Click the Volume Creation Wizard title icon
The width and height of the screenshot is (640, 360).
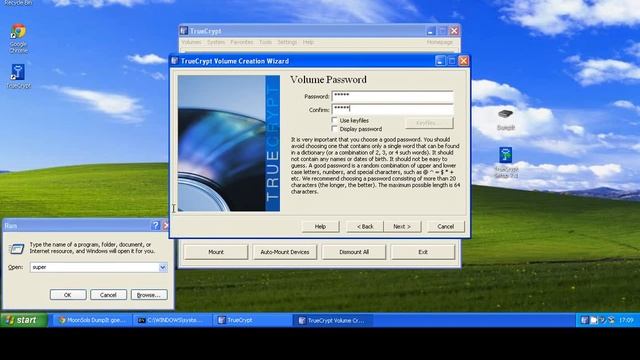(175, 61)
